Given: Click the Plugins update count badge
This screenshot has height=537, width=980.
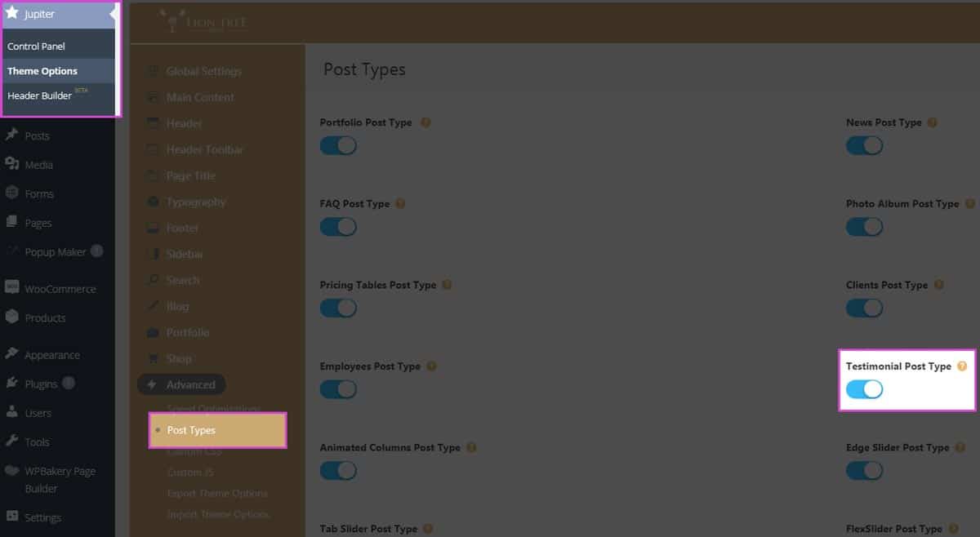Looking at the screenshot, I should click(69, 383).
